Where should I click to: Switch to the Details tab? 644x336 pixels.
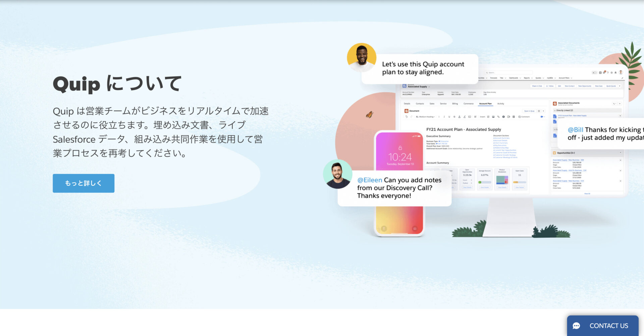coord(407,104)
